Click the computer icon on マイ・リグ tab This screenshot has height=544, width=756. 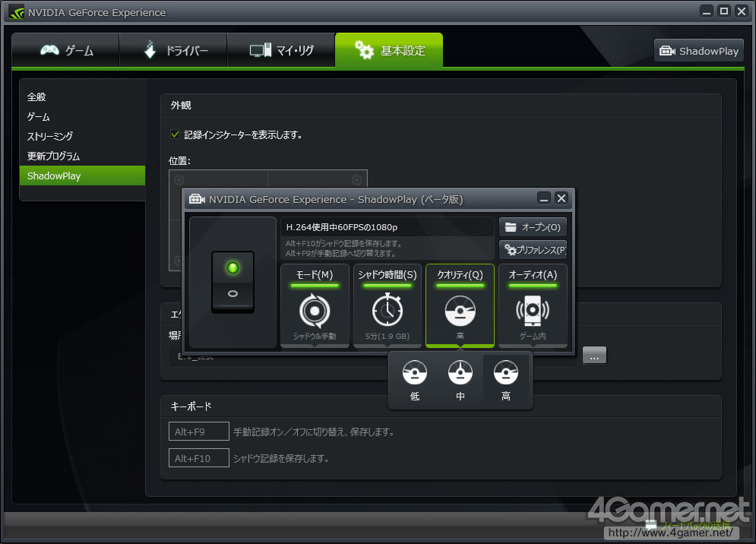[x=261, y=50]
